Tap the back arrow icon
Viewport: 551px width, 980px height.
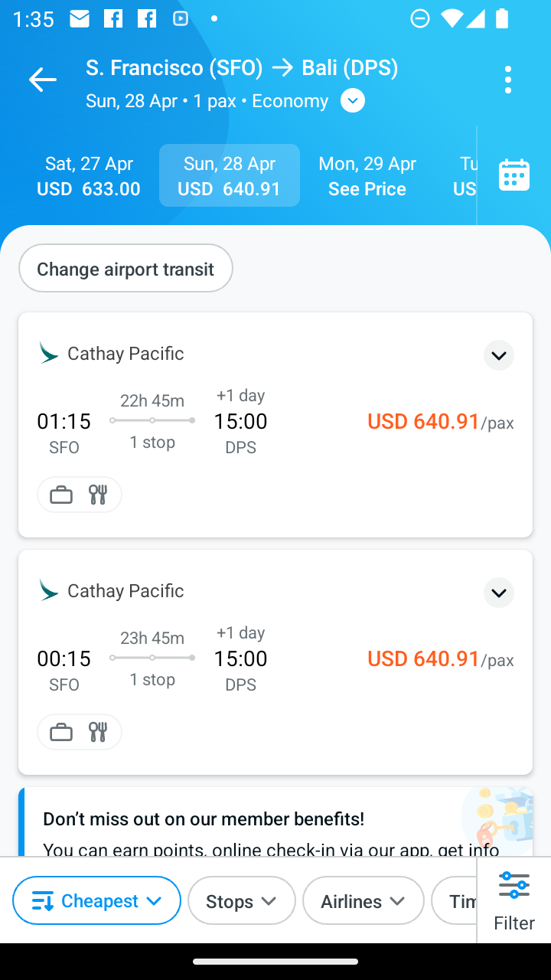point(42,80)
